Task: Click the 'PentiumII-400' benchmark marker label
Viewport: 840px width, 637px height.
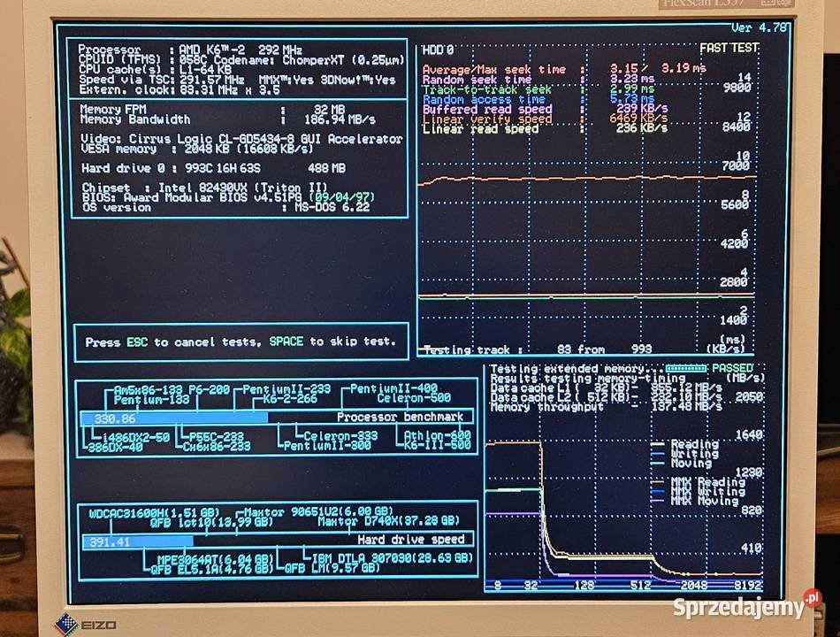Action: click(393, 388)
